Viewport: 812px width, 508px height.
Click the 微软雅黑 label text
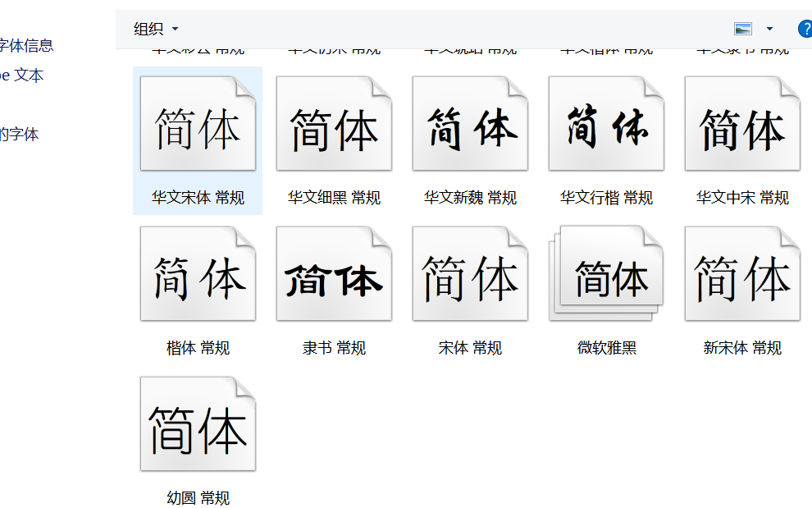pyautogui.click(x=606, y=348)
